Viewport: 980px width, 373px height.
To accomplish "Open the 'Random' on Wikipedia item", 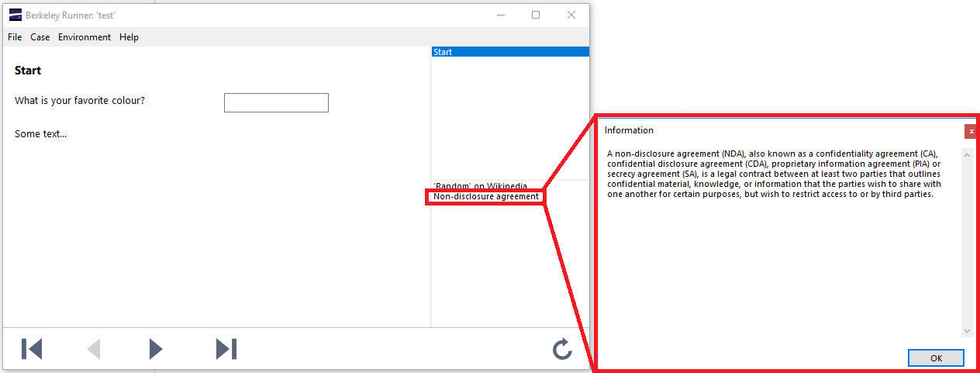I will [x=480, y=186].
